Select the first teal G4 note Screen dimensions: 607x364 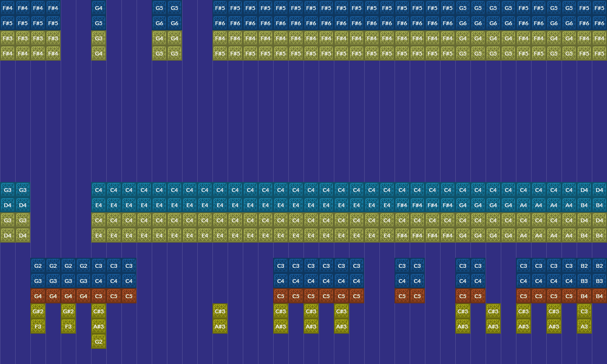[x=463, y=205]
